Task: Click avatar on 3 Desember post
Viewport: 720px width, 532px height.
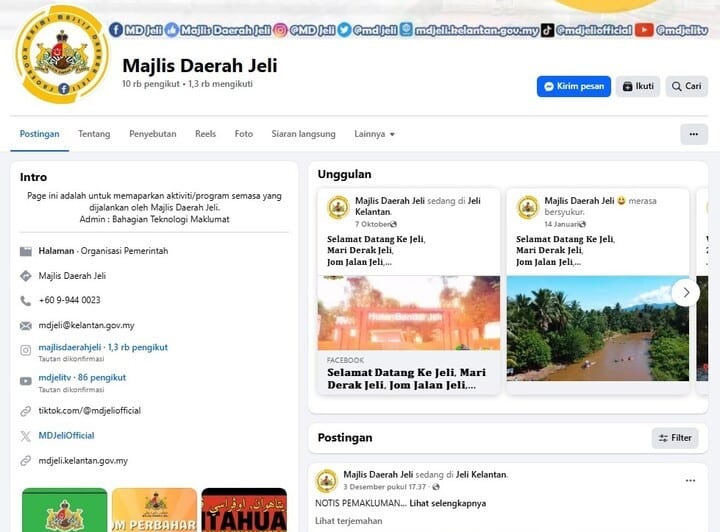Action: tap(326, 481)
